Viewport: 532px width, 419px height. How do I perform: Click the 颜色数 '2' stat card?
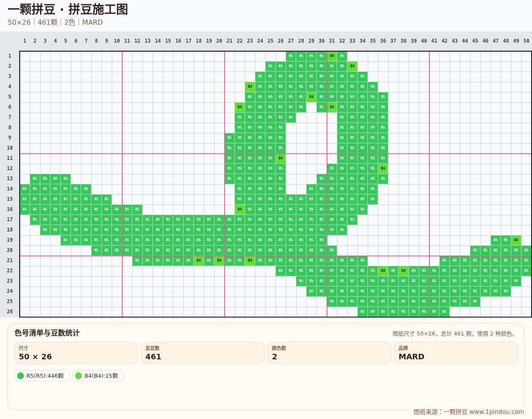329,353
